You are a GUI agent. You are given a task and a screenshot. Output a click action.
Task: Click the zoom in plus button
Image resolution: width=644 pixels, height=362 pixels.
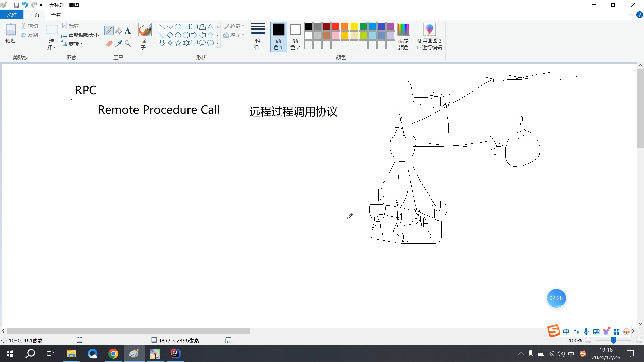pos(639,340)
